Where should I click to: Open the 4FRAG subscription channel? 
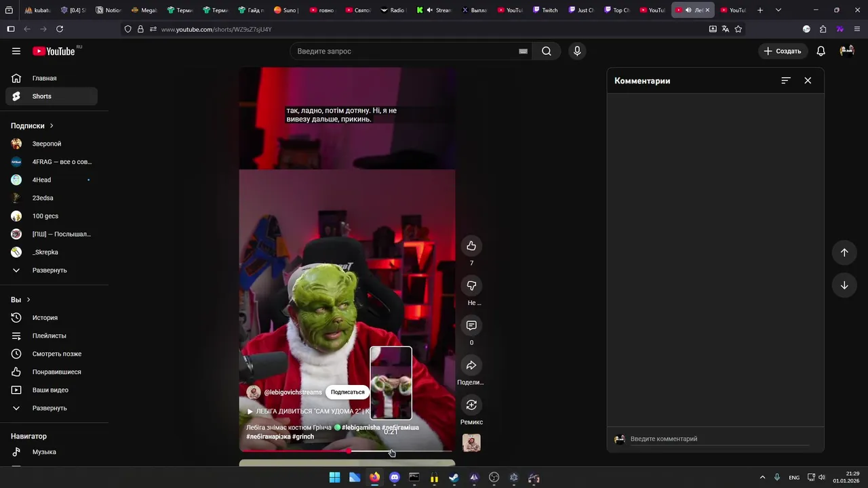[x=52, y=161]
